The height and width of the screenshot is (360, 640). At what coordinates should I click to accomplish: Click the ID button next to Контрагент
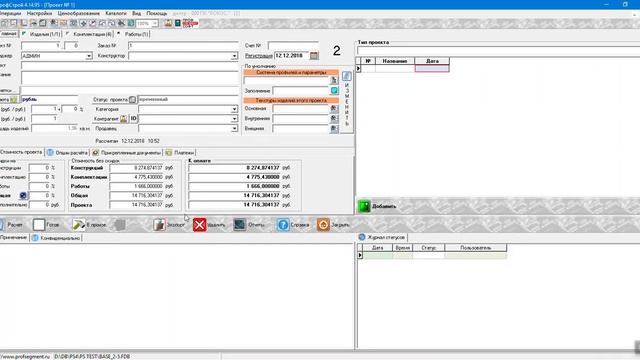pos(133,119)
